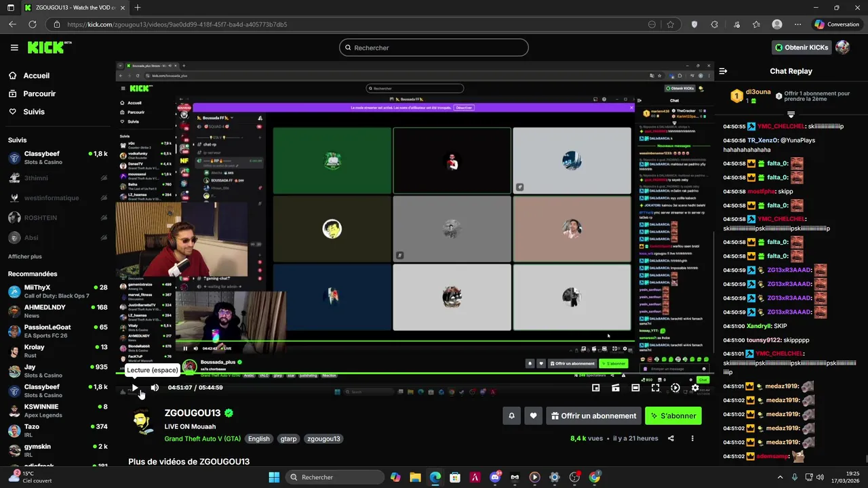Open the Edge profile icon

click(x=777, y=24)
